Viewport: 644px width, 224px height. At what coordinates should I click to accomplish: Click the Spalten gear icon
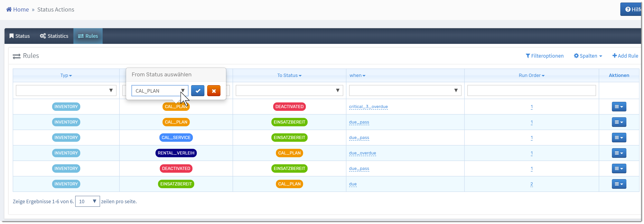pos(576,56)
